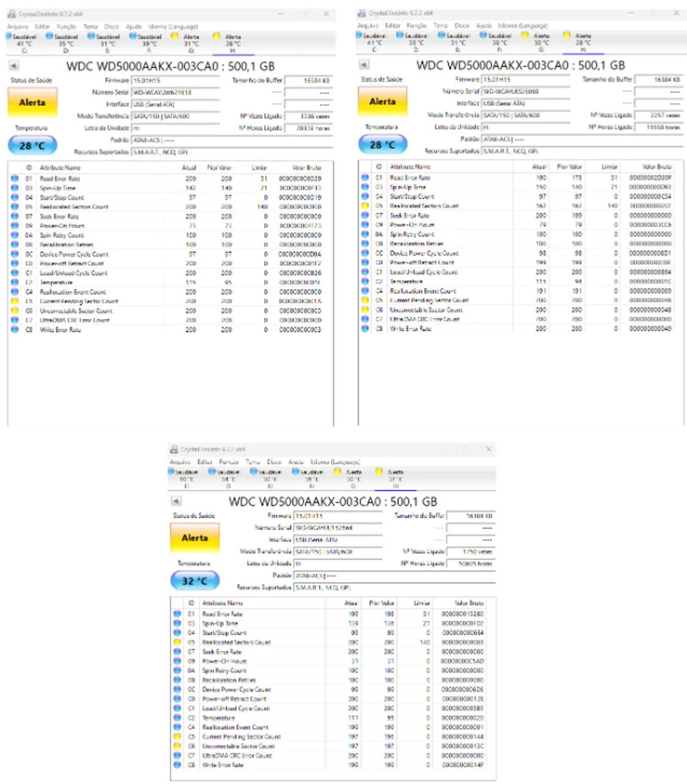Click blue orb for Power-On Hours, top-left window
The height and width of the screenshot is (784, 687).
(x=15, y=225)
